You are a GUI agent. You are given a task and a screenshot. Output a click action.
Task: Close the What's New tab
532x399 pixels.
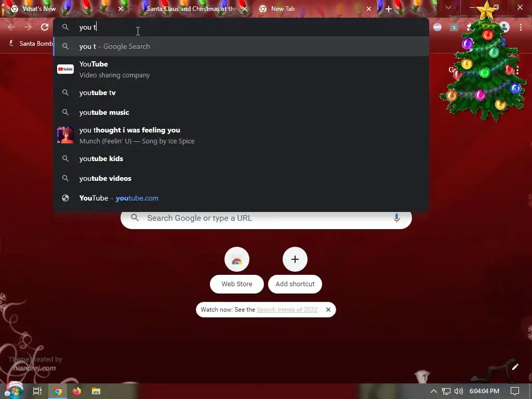[120, 9]
